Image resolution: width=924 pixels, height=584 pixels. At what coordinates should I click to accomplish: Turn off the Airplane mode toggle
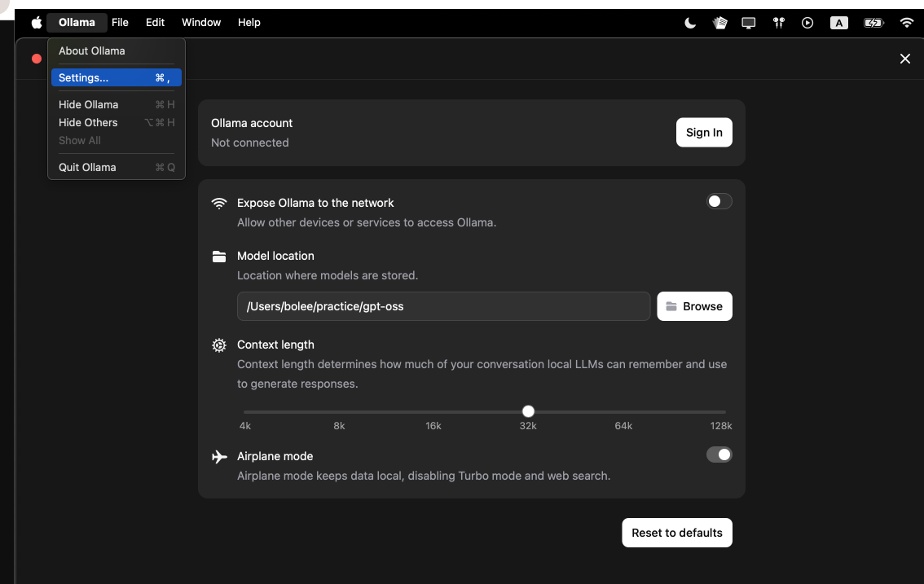click(x=719, y=454)
